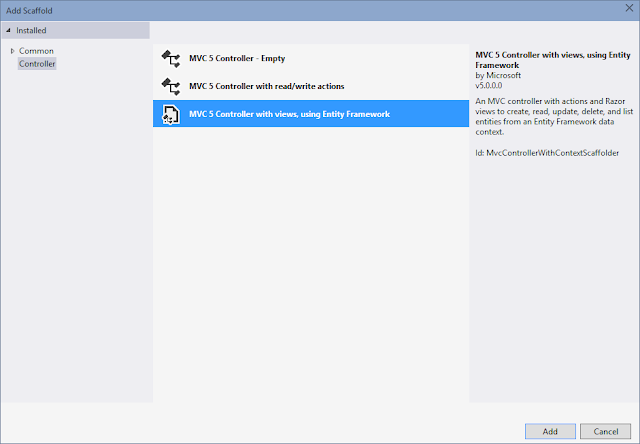640x444 pixels.
Task: Click the Id: MvcControllerWithContextScaffolder text
Action: pos(547,153)
